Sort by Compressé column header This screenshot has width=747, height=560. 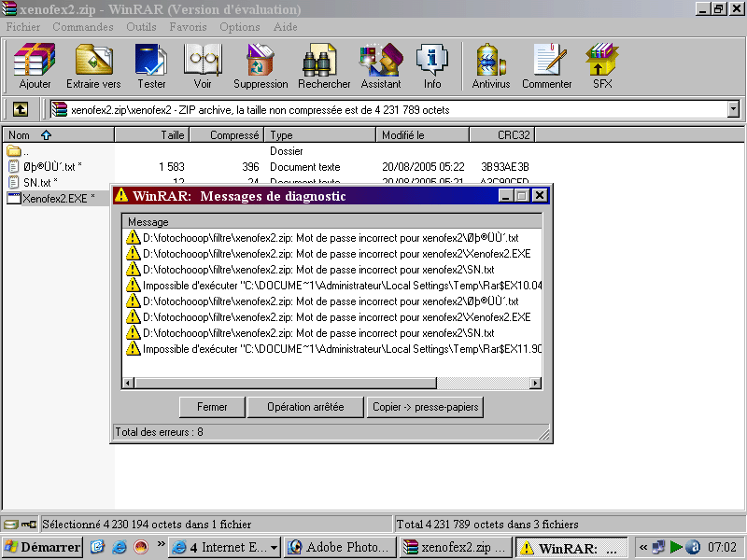click(227, 135)
